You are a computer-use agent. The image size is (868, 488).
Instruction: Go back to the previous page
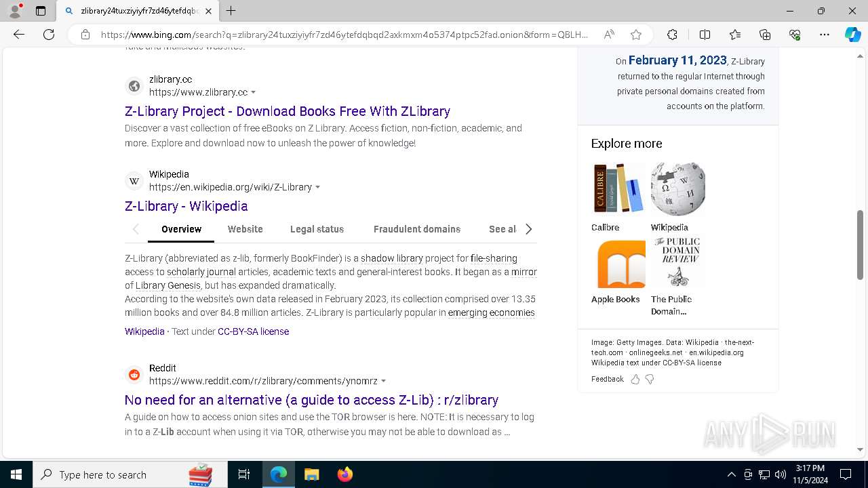click(x=19, y=35)
